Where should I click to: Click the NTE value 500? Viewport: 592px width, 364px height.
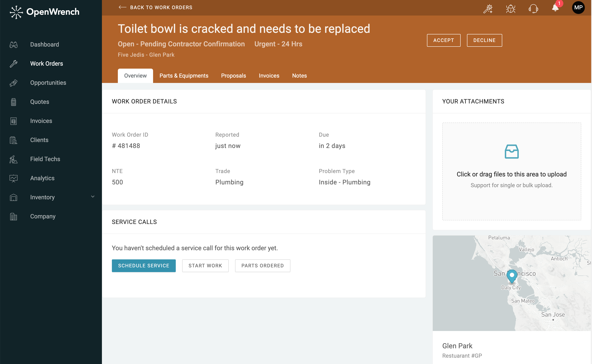pyautogui.click(x=117, y=182)
